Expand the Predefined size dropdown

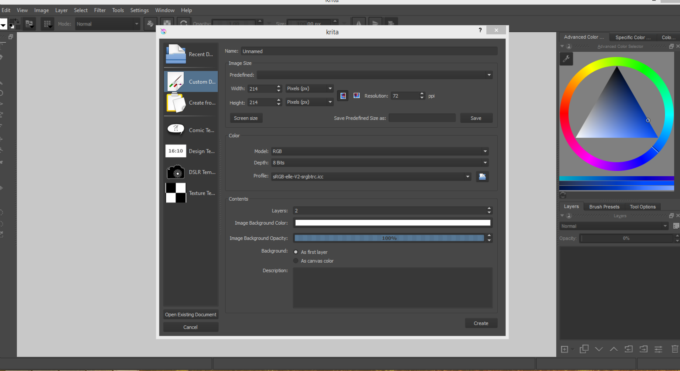[375, 75]
